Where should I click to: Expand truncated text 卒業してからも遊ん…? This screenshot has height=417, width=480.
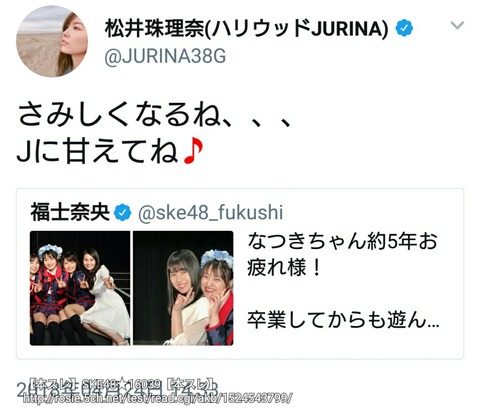(343, 320)
